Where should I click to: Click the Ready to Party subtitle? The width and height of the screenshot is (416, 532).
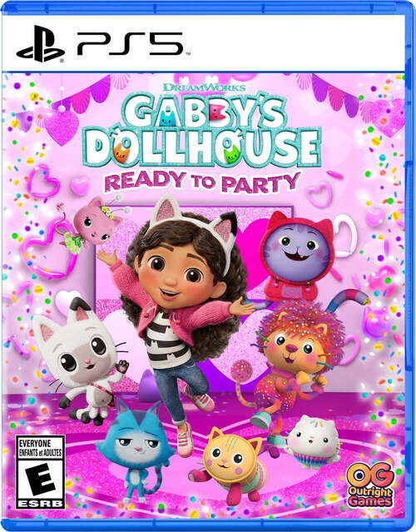coord(202,181)
